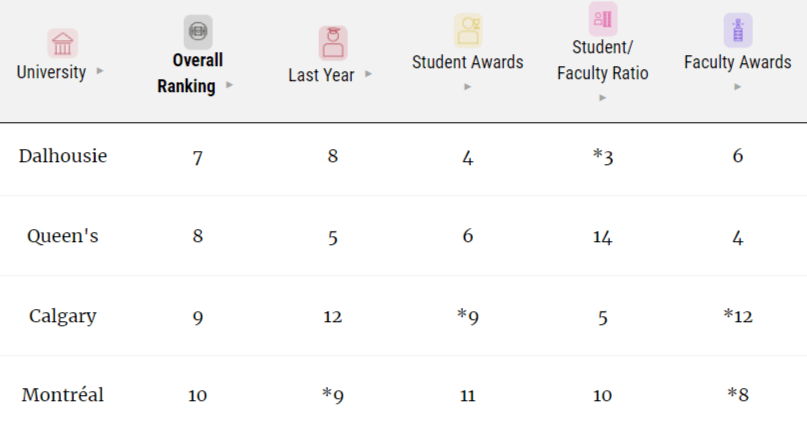Toggle sort arrow under Student/Faculty Ratio

(603, 98)
